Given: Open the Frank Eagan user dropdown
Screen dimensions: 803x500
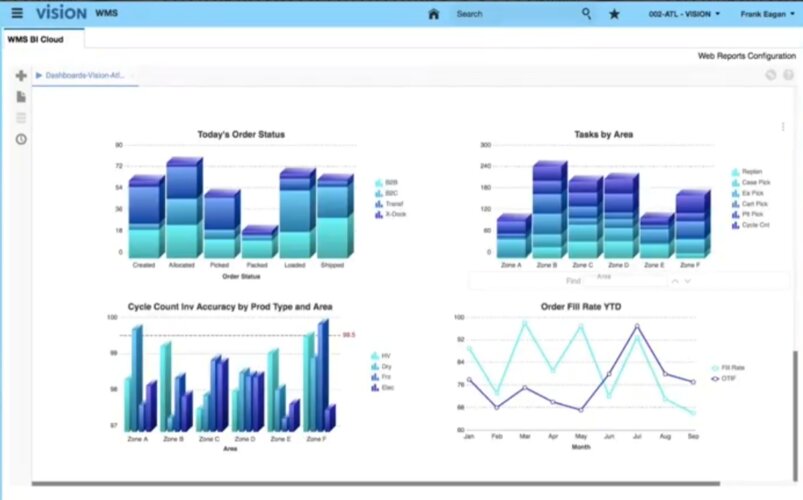Looking at the screenshot, I should 767,14.
